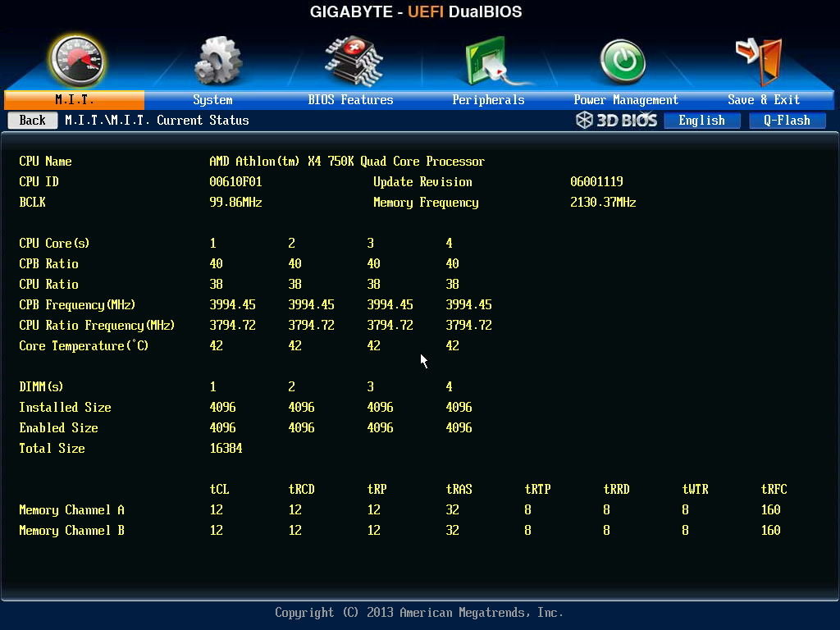Open the Power Management tab
Screen dimensions: 840x630
point(626,99)
